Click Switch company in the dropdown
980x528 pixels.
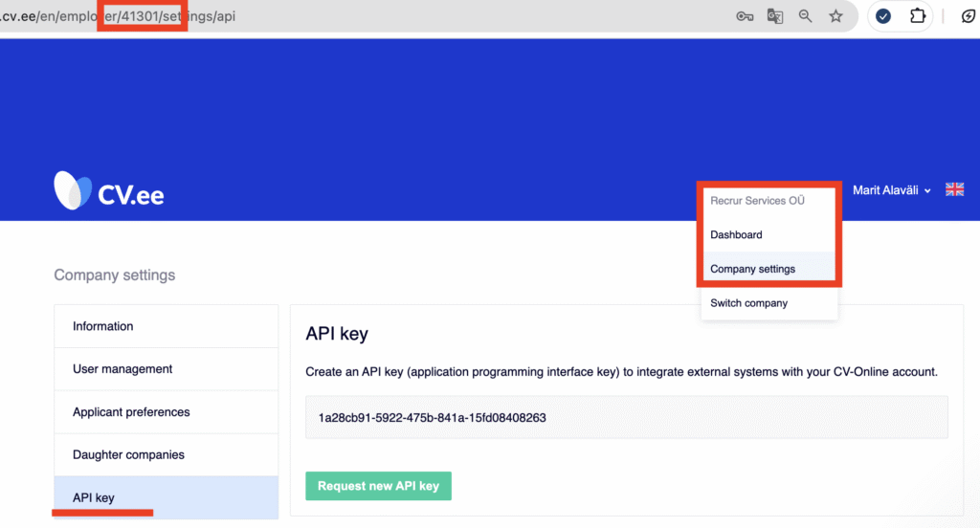click(748, 303)
